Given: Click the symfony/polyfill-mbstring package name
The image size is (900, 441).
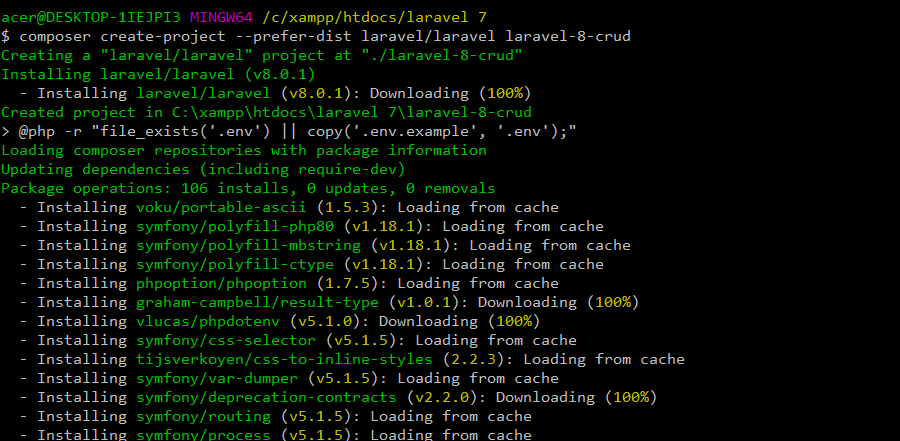Looking at the screenshot, I should click(249, 245).
